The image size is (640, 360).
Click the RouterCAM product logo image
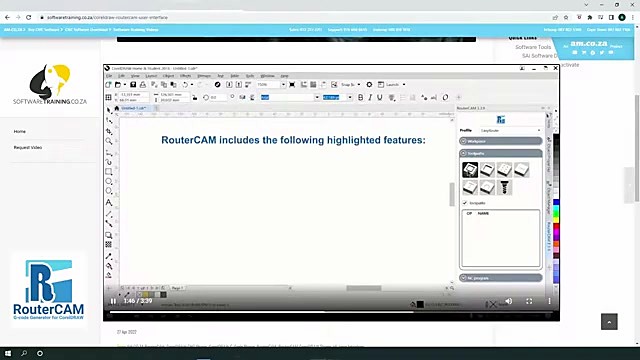click(x=49, y=290)
